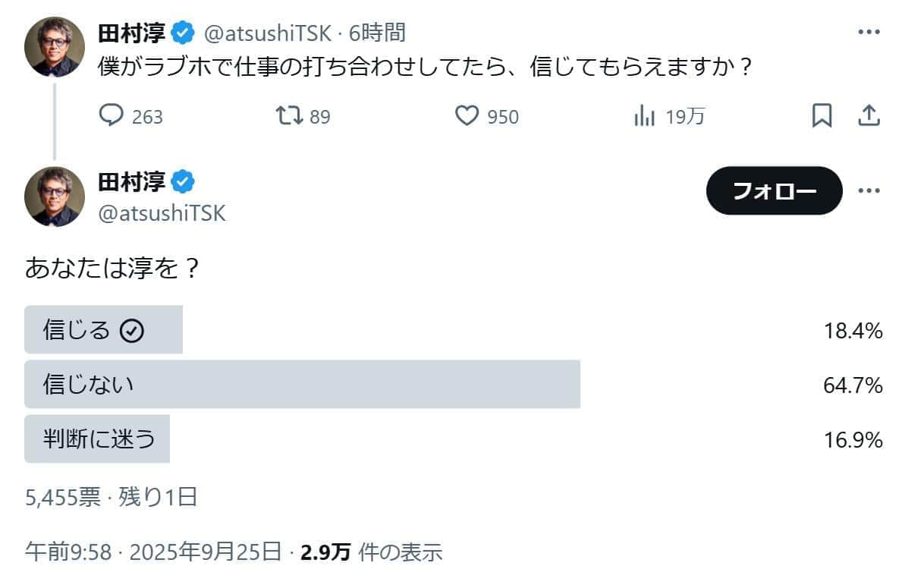Image resolution: width=902 pixels, height=588 pixels.
Task: Click the フォロー button to follow 田村淳
Action: click(x=774, y=191)
